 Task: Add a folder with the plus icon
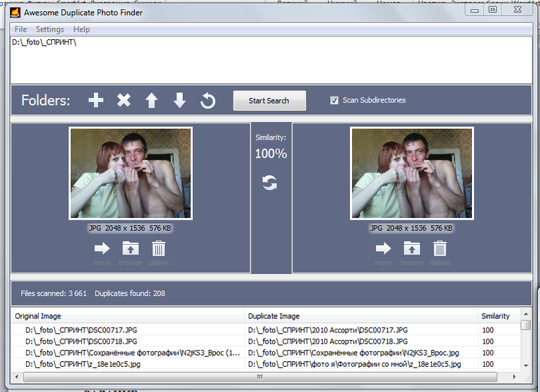click(x=96, y=101)
